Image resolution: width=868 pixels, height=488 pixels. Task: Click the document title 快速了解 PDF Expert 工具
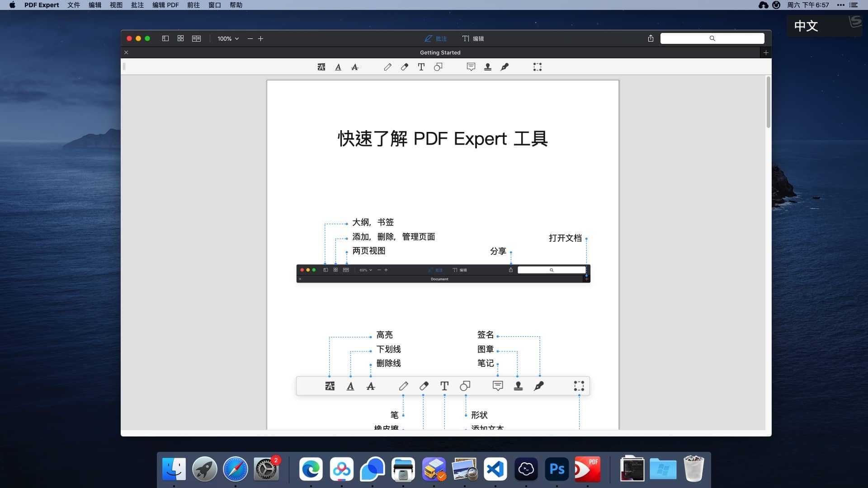pos(443,139)
